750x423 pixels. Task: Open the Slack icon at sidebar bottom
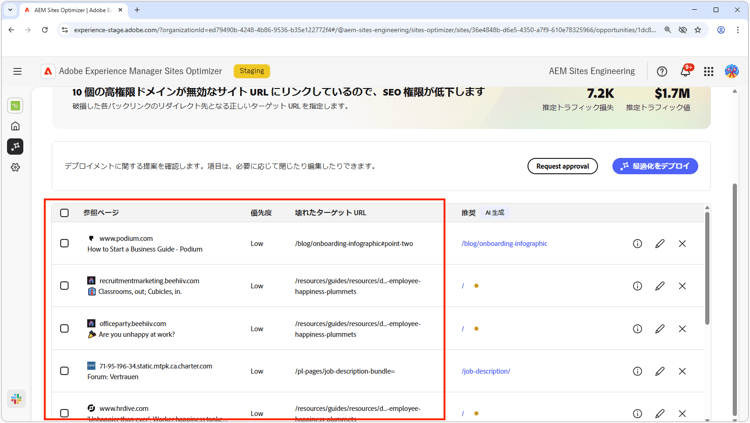click(16, 399)
